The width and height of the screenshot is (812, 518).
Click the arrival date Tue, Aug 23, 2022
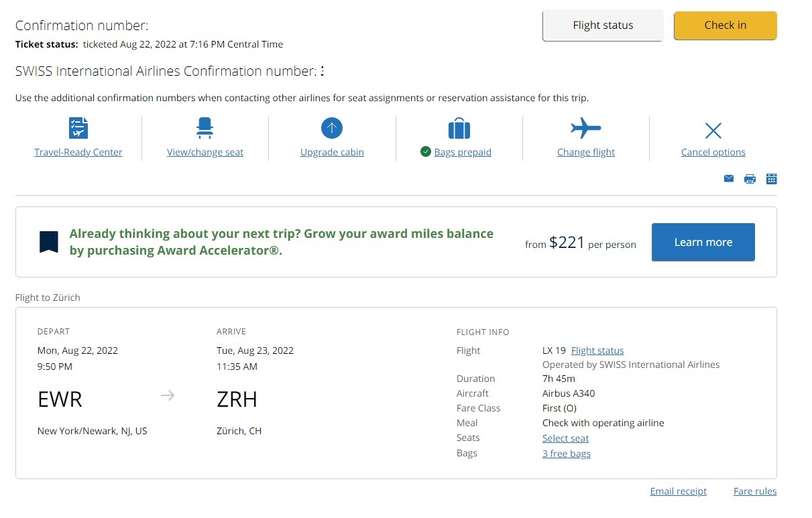tap(255, 350)
